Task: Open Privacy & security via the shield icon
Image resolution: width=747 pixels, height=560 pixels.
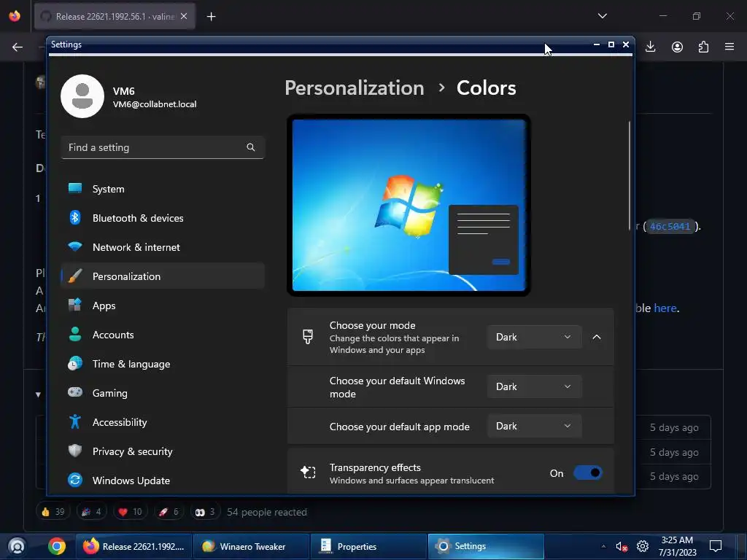Action: tap(75, 451)
